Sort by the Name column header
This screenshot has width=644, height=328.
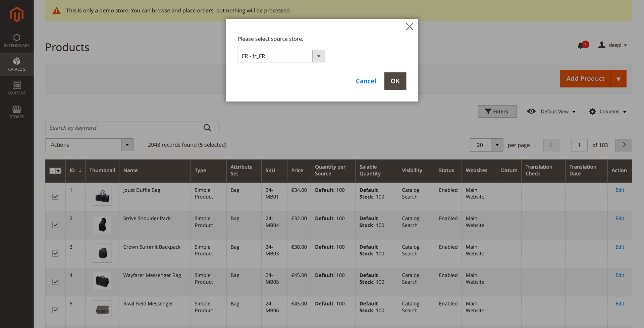click(x=155, y=171)
